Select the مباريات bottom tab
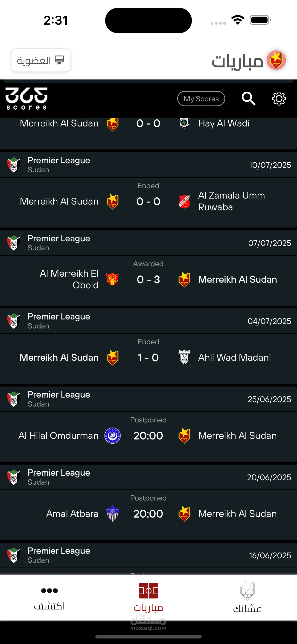 pos(148,597)
